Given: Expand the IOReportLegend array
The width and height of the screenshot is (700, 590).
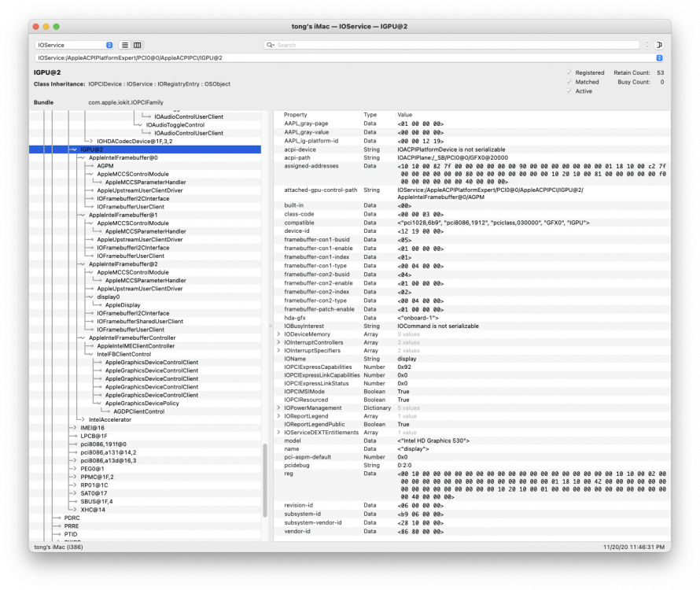Looking at the screenshot, I should (279, 416).
